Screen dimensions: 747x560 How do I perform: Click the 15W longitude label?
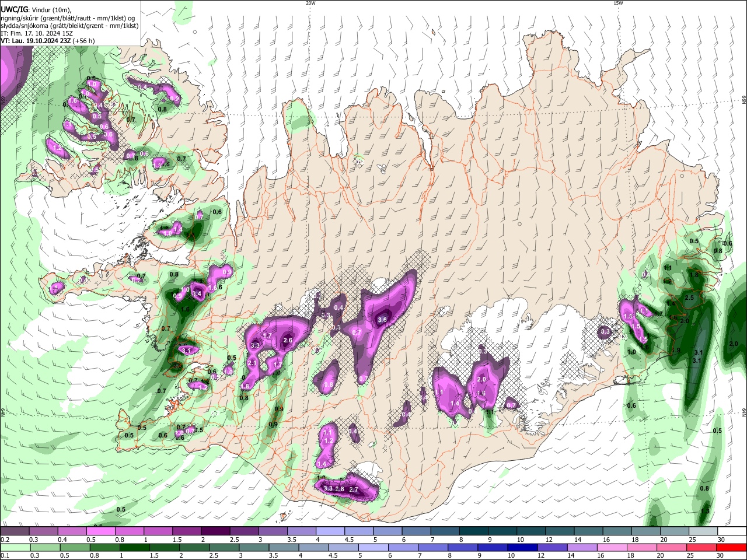click(x=618, y=3)
